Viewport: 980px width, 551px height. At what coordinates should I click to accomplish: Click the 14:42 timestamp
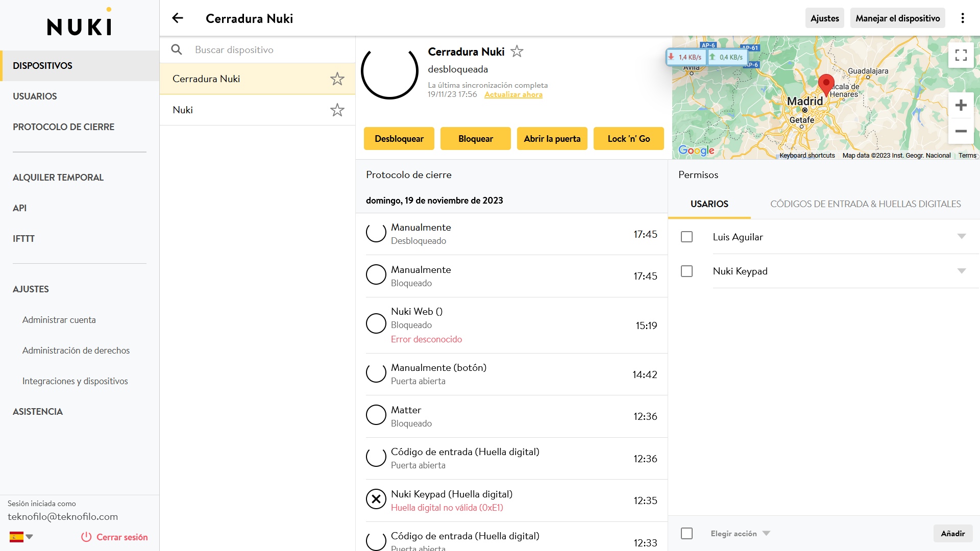[x=645, y=374]
